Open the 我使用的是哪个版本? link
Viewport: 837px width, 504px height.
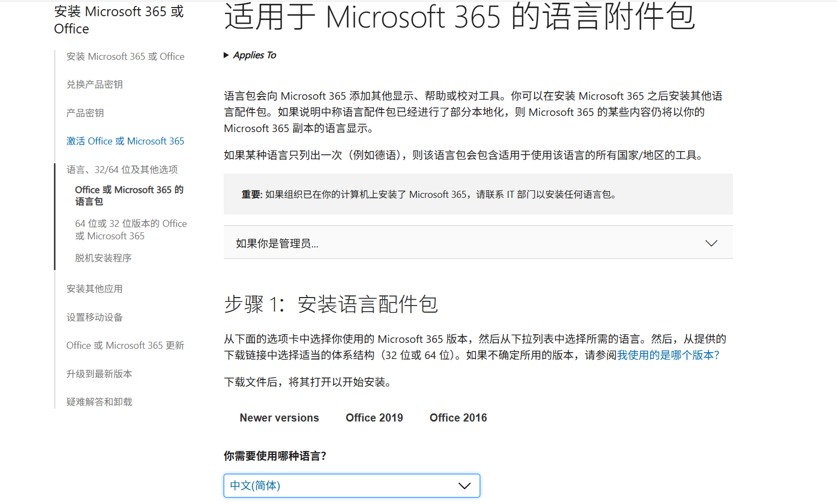coord(668,355)
